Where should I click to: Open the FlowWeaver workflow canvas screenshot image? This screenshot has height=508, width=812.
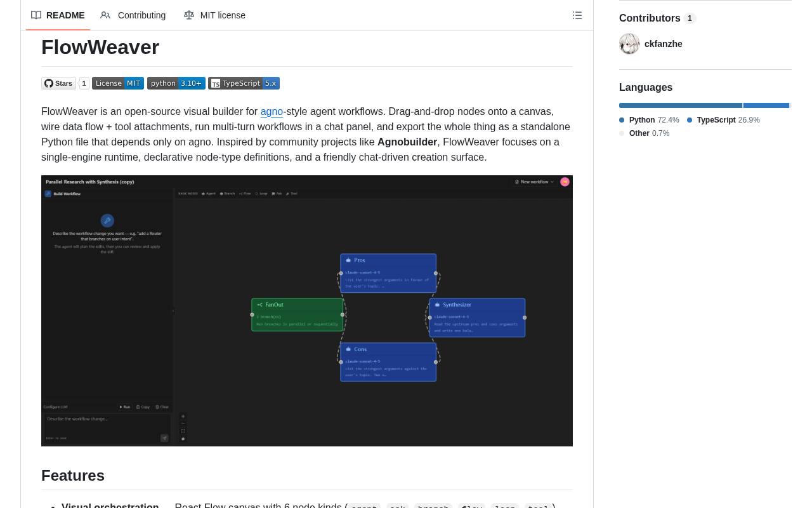pyautogui.click(x=307, y=311)
